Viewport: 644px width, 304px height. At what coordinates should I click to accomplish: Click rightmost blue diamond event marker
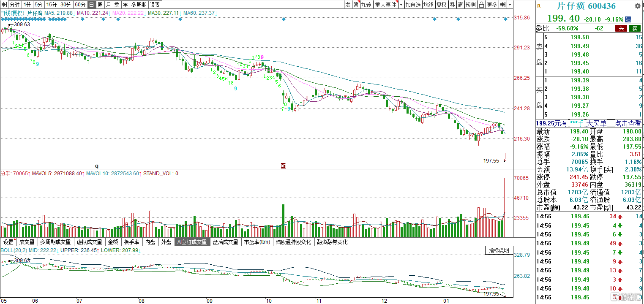pos(505,19)
